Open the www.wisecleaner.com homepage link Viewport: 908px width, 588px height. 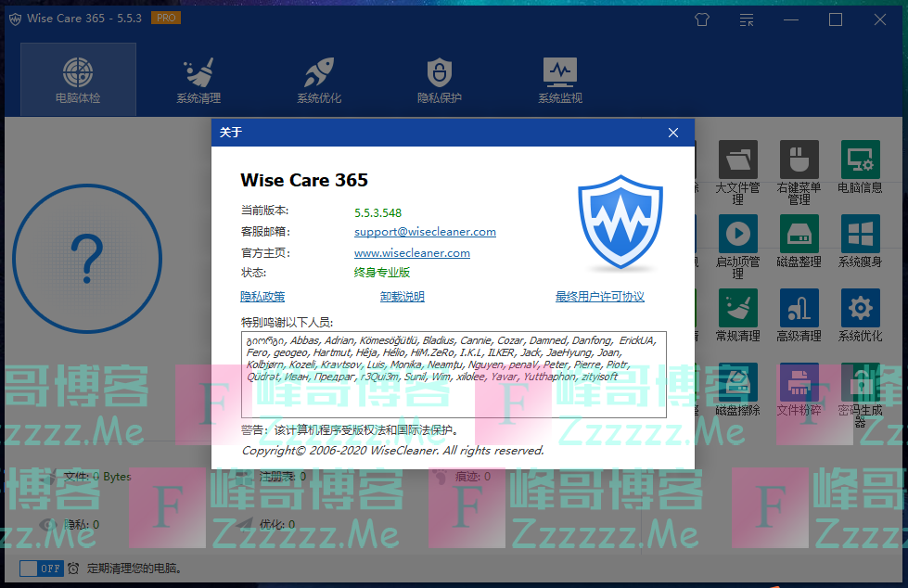tap(412, 252)
